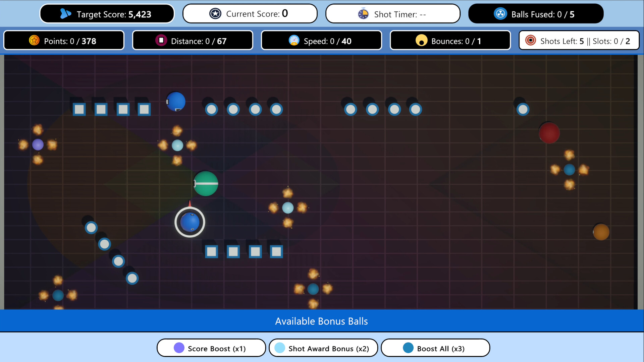Click the Shots Left status panel
Screen dimensions: 644x362
579,40
